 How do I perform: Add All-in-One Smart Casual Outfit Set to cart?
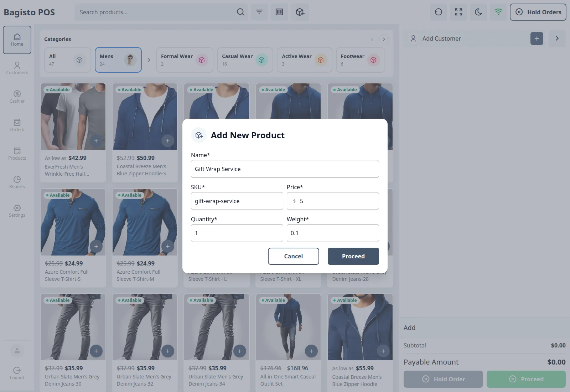click(311, 351)
